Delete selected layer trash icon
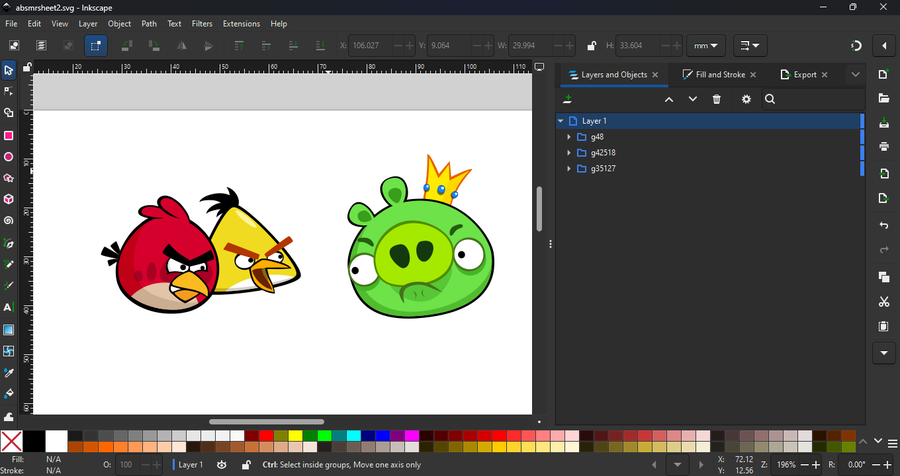Screen dimensions: 900x476 click(716, 99)
